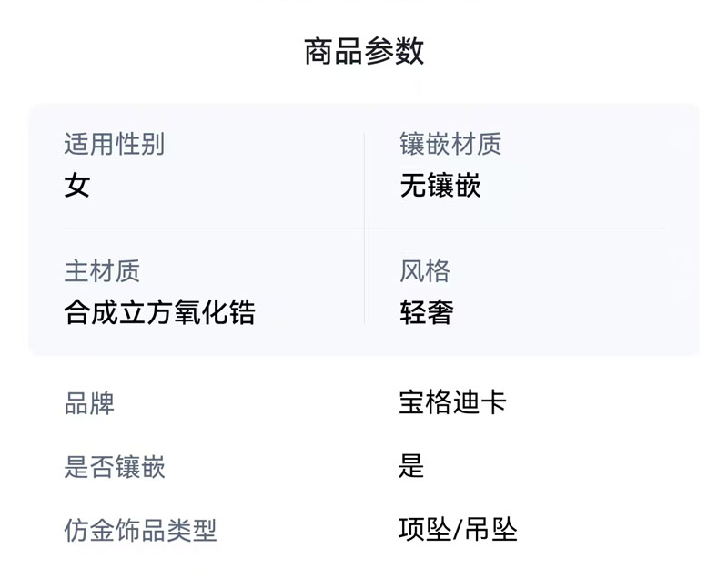Click the 轻奢 style value
The height and width of the screenshot is (579, 728).
coord(426,313)
